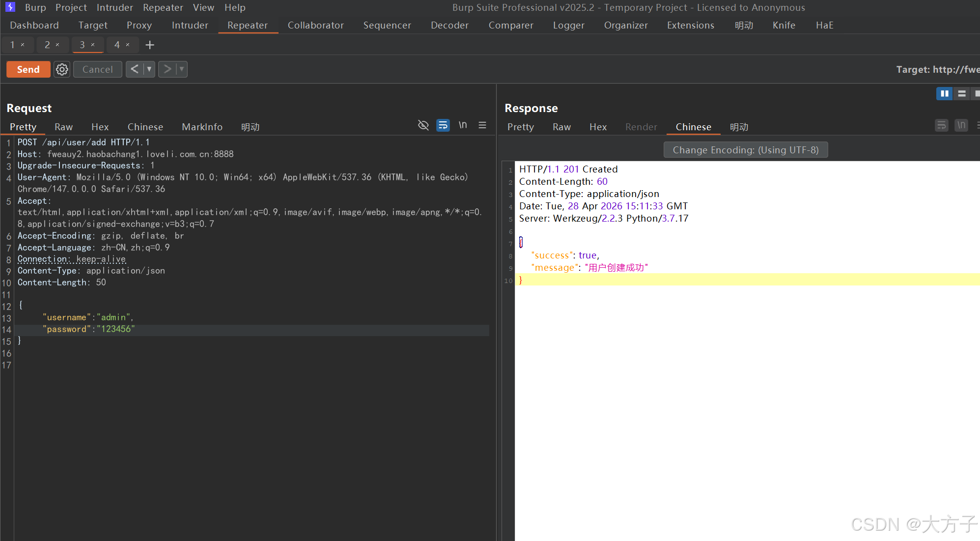Toggle non-printable \n characters in Request panel
Viewport: 980px width, 541px height.
point(463,125)
